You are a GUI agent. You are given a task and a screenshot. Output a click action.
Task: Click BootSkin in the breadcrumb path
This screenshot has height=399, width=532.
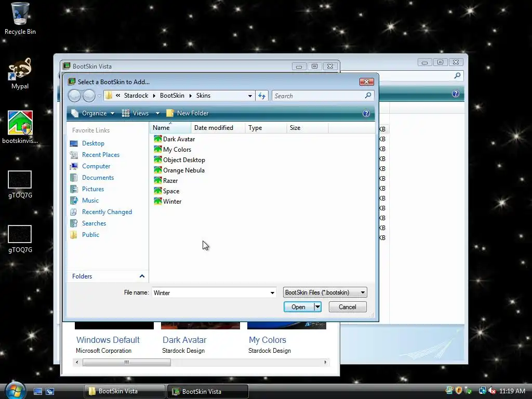(x=172, y=96)
